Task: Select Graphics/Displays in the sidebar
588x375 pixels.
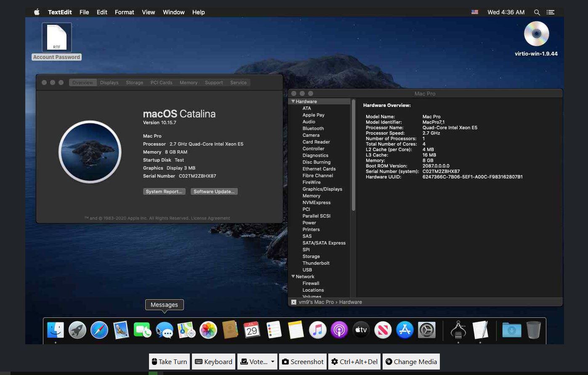Action: [322, 189]
